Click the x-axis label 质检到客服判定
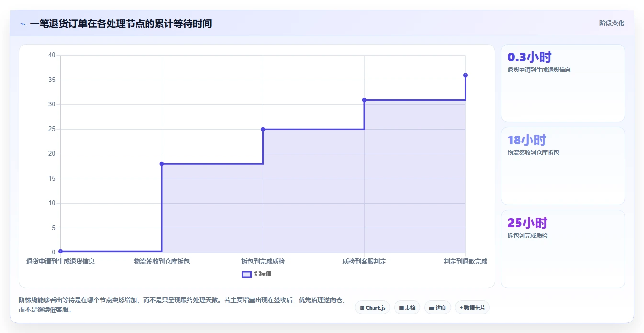 364,262
